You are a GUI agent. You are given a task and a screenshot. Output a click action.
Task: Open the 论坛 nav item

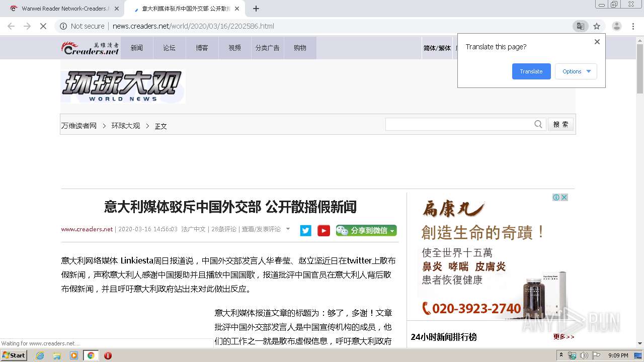point(170,48)
